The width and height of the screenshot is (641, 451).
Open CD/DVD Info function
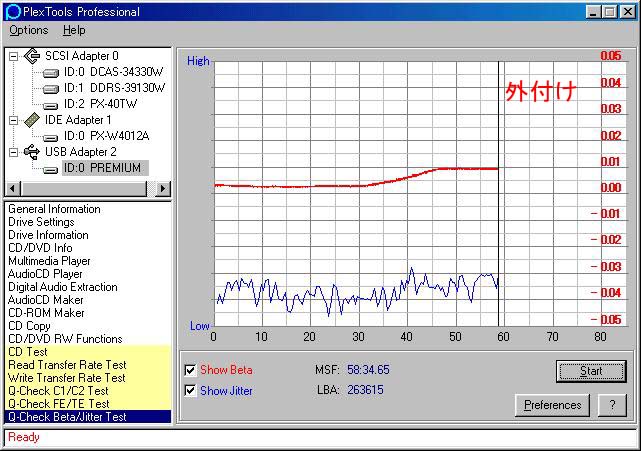tap(40, 248)
